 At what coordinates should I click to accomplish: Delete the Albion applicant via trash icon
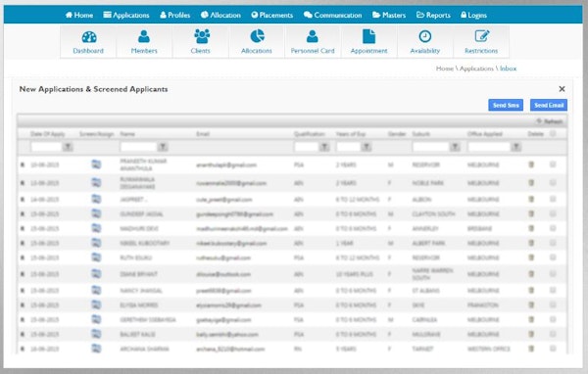pos(531,199)
